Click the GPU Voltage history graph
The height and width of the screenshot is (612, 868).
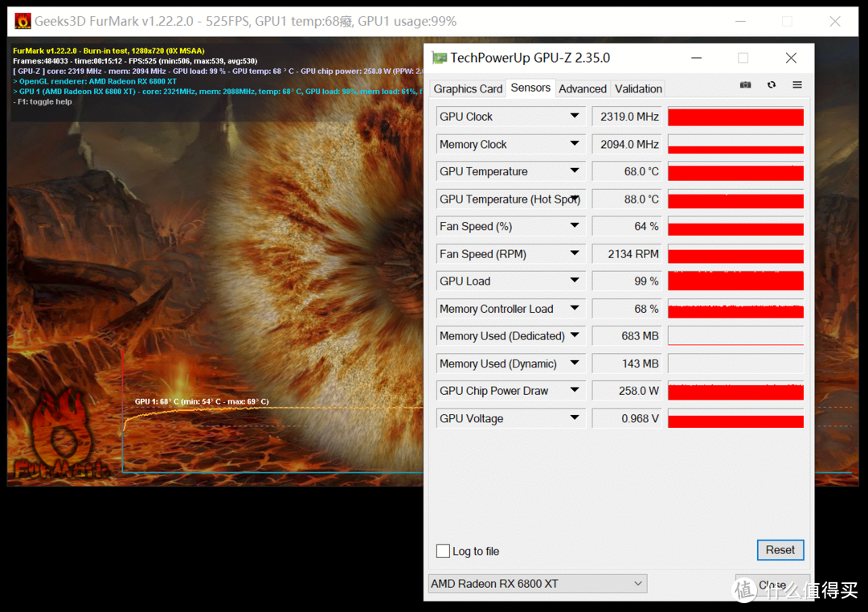[x=735, y=418]
